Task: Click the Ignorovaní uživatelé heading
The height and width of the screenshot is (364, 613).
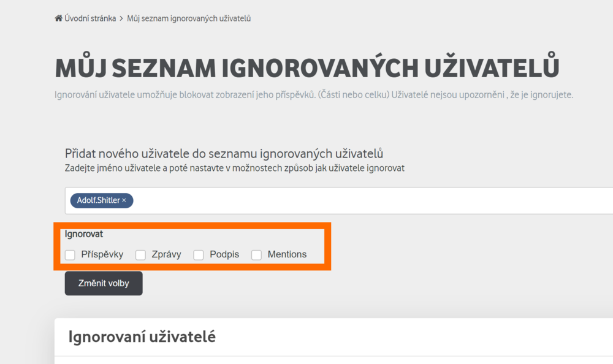Action: [142, 336]
